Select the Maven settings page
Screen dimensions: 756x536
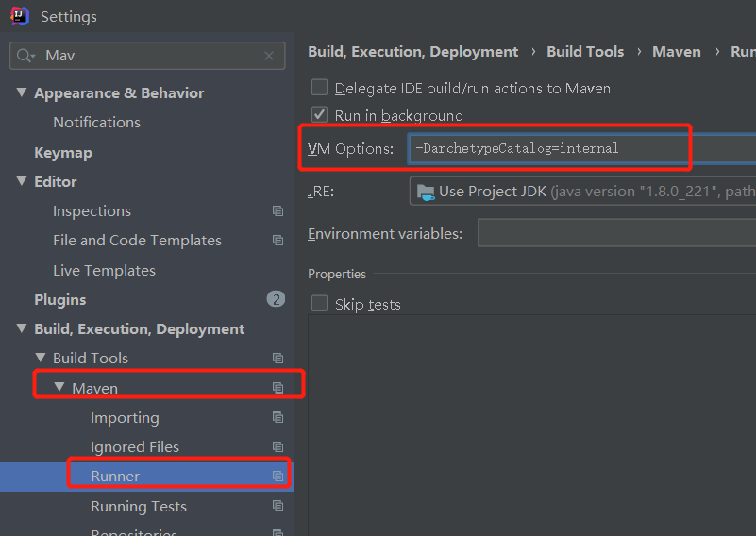[94, 388]
